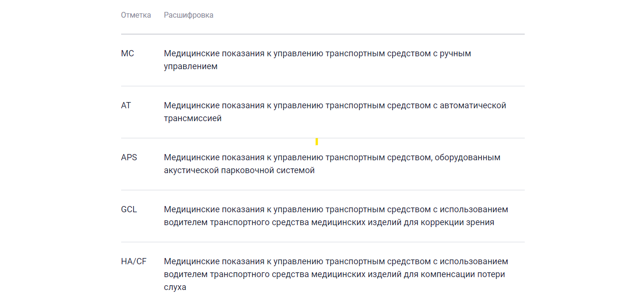
Task: Click the column header Расшифровка
Action: (188, 15)
